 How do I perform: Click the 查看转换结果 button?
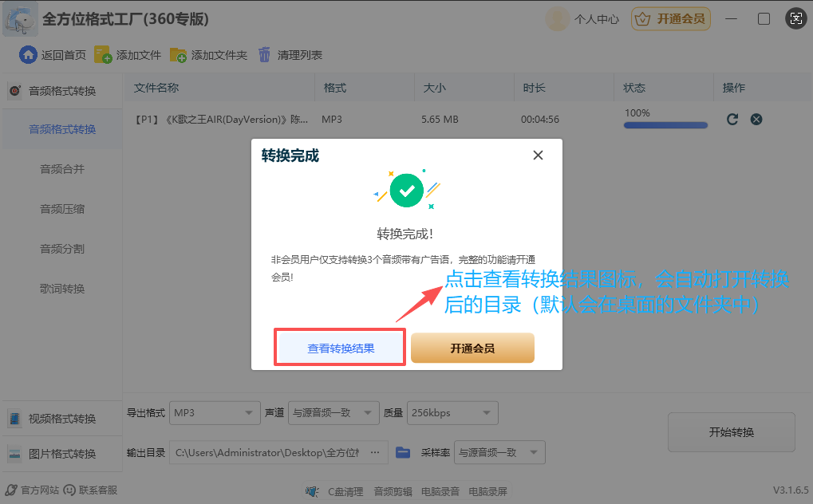click(x=341, y=348)
